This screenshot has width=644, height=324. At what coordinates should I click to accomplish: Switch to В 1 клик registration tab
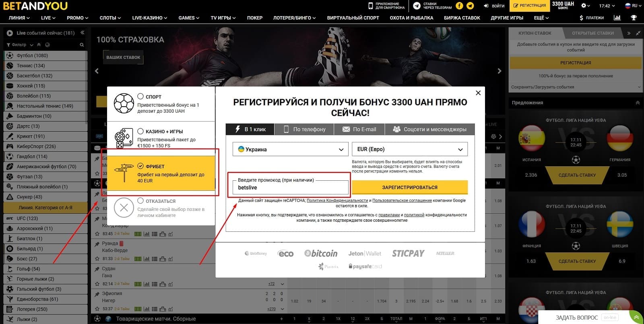click(x=250, y=129)
